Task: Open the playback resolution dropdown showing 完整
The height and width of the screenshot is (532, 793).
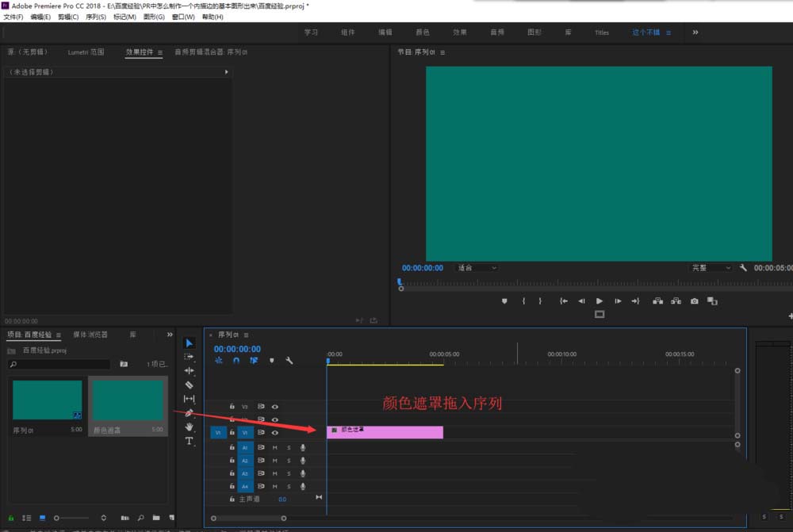Action: coord(711,268)
